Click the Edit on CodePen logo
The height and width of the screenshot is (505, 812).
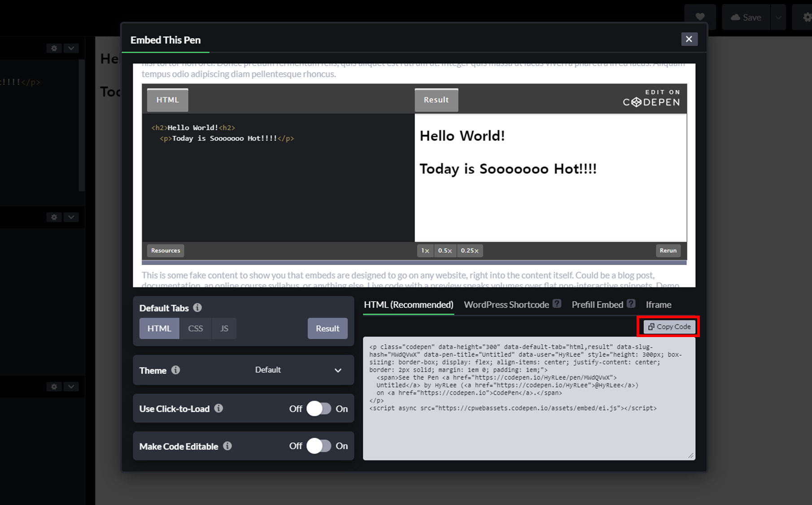651,98
